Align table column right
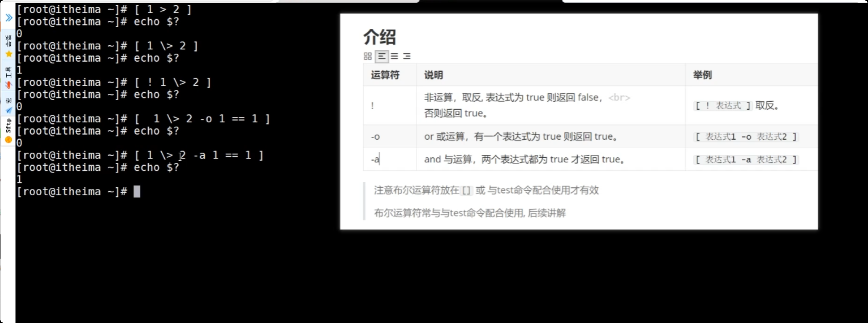 tap(406, 56)
